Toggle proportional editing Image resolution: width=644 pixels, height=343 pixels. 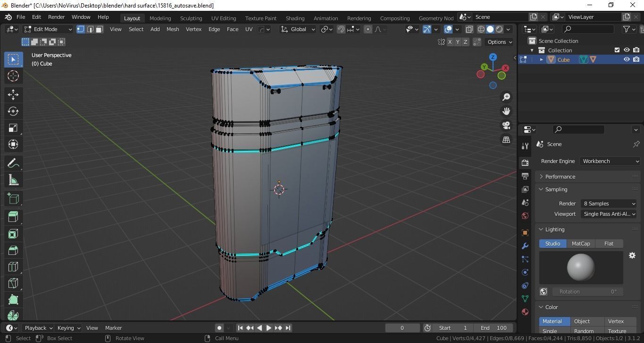click(368, 29)
